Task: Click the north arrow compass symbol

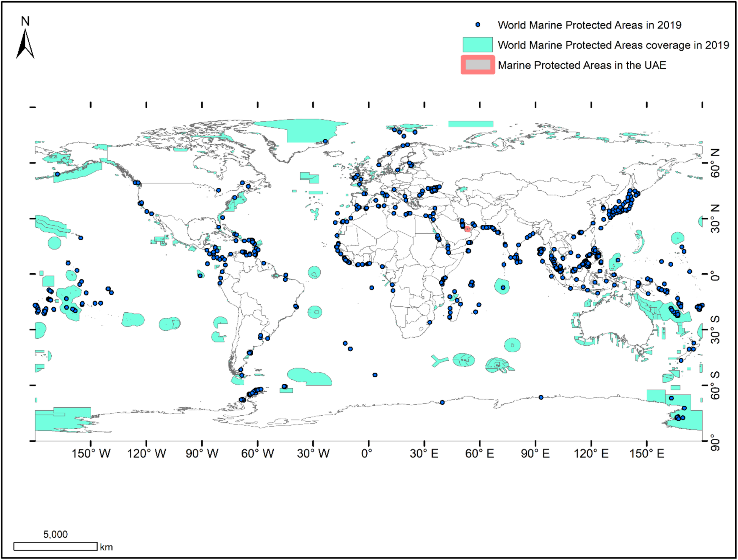Action: pyautogui.click(x=25, y=44)
